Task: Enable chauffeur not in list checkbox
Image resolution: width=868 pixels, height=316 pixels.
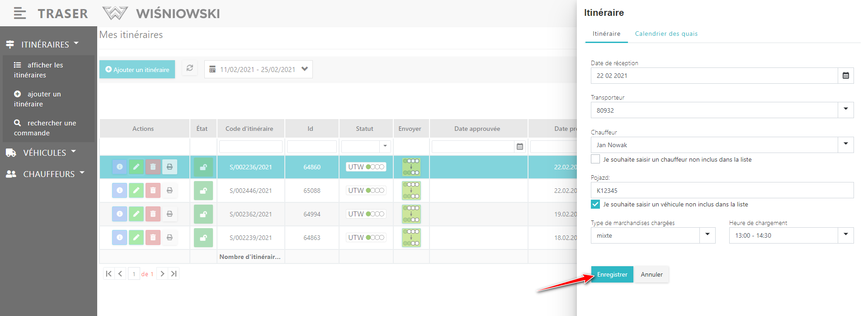Action: click(x=595, y=159)
